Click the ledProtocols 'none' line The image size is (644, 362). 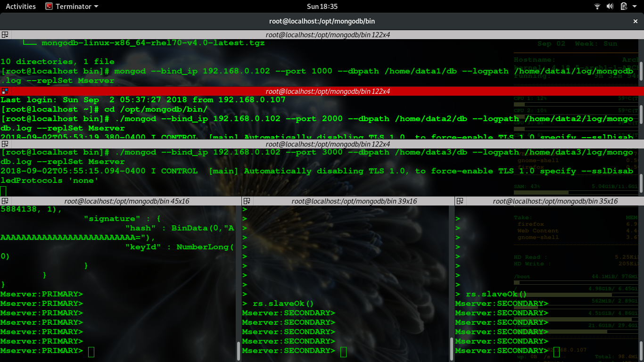tap(50, 181)
